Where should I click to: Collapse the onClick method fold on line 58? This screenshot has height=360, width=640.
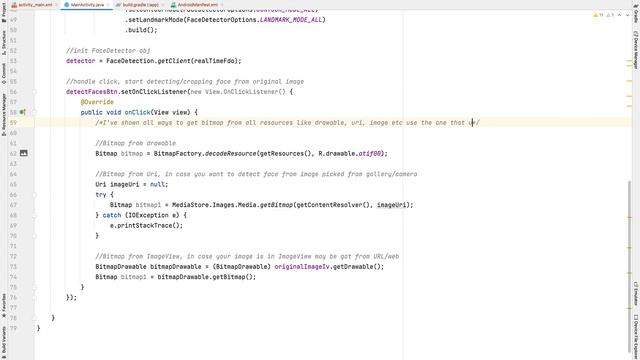35,112
